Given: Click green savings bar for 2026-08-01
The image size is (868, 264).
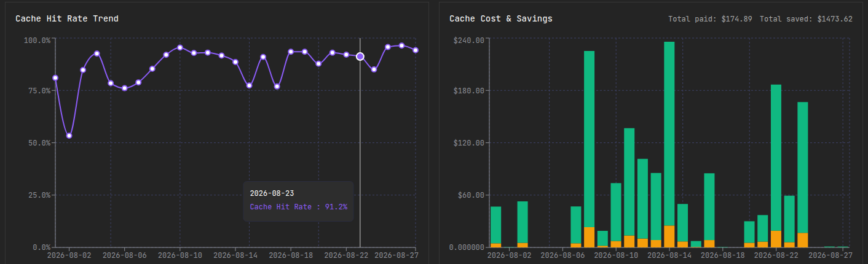Looking at the screenshot, I should [x=495, y=225].
